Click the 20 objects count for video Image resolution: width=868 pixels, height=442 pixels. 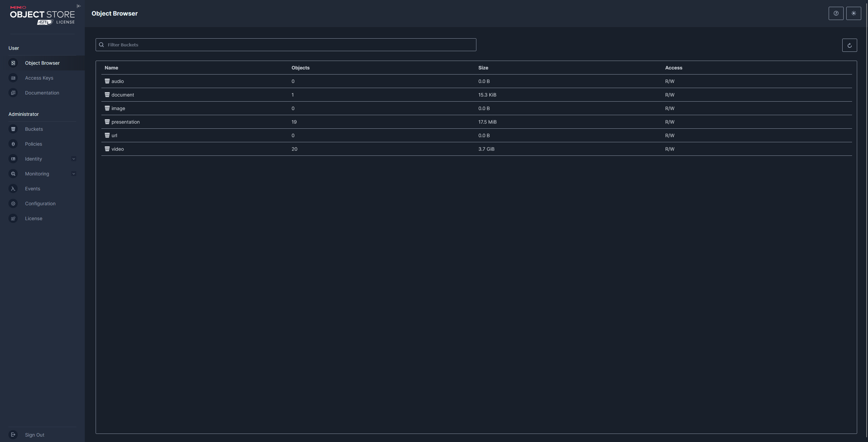(294, 149)
